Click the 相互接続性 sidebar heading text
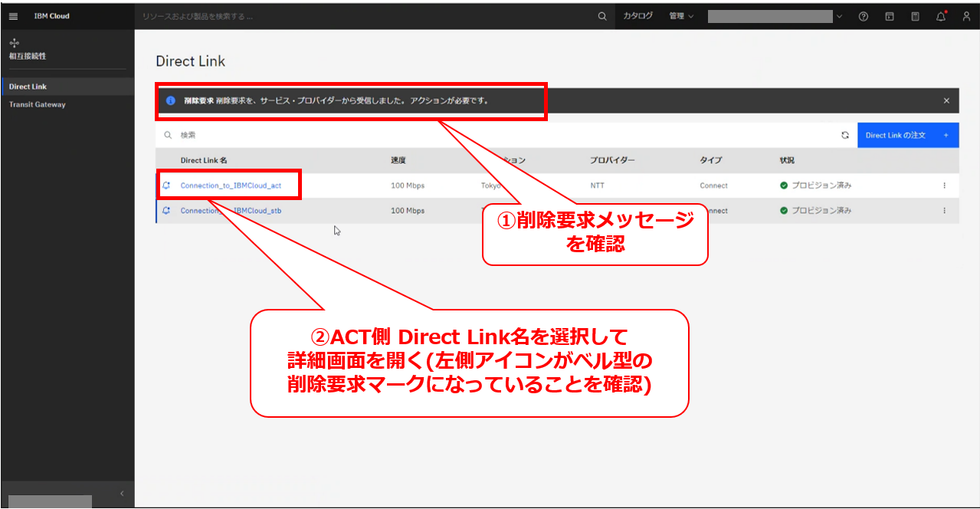This screenshot has height=509, width=980. tap(28, 57)
